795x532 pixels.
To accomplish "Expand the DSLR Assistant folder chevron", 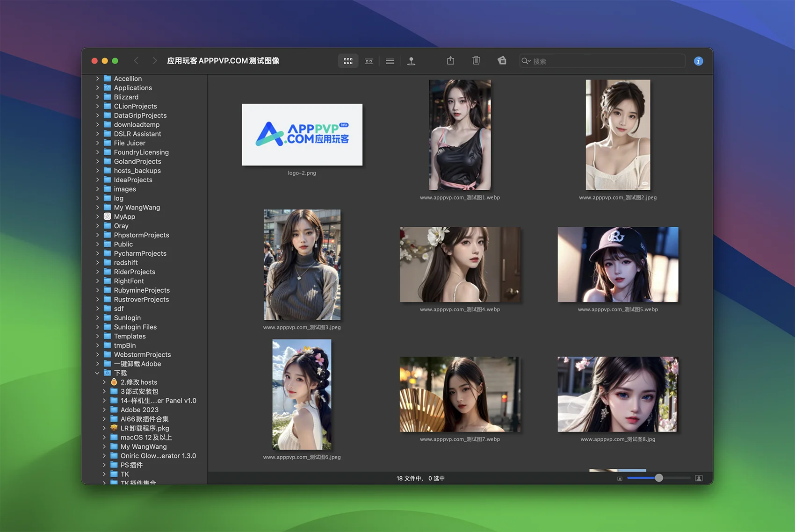I will tap(97, 134).
